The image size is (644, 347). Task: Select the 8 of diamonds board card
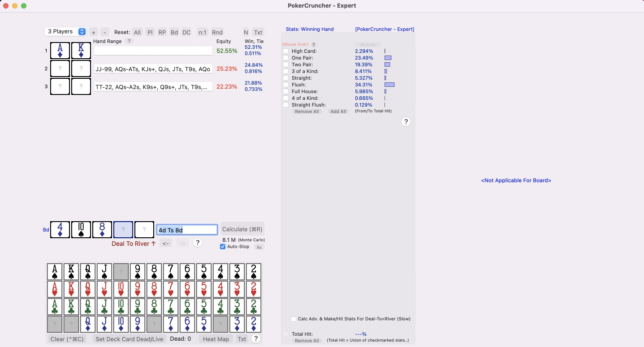click(x=102, y=230)
